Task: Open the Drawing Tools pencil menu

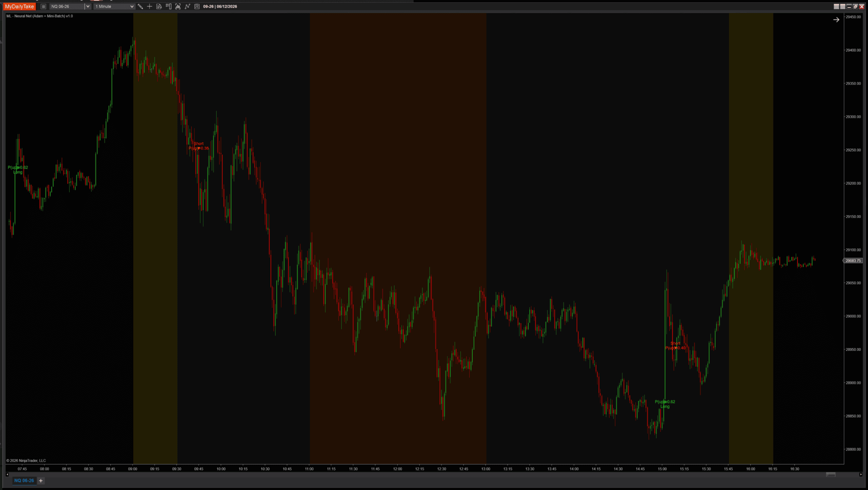Action: click(x=140, y=6)
